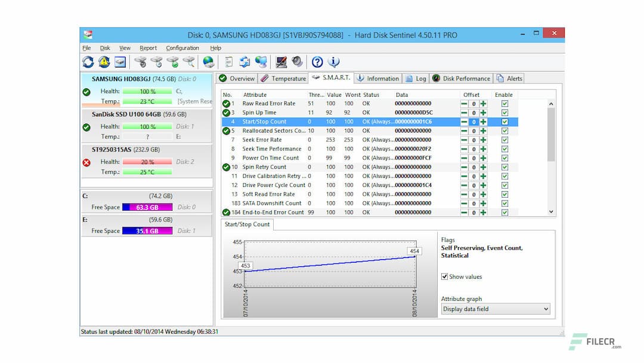Select the Start/Stop Count graph tab
The image size is (644, 363).
click(247, 224)
